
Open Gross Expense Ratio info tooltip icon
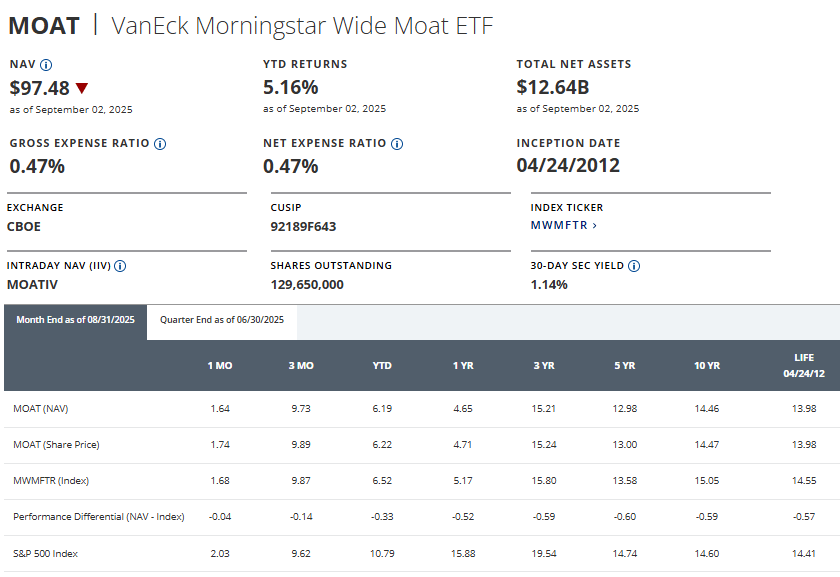click(x=160, y=143)
